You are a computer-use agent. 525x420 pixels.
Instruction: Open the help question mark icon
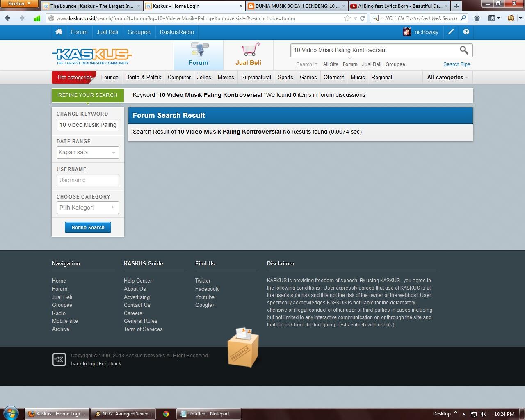pyautogui.click(x=466, y=32)
